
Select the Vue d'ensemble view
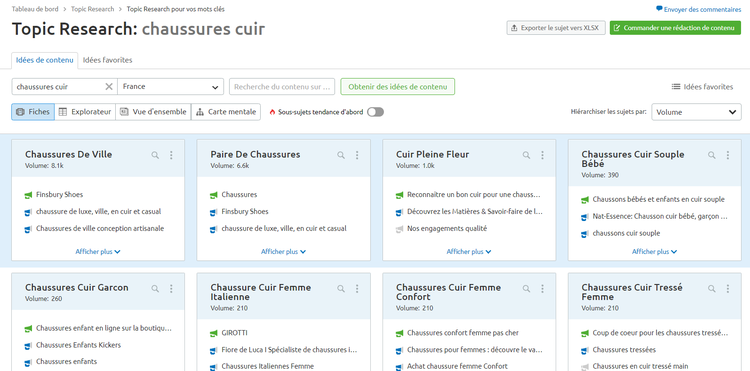[153, 112]
